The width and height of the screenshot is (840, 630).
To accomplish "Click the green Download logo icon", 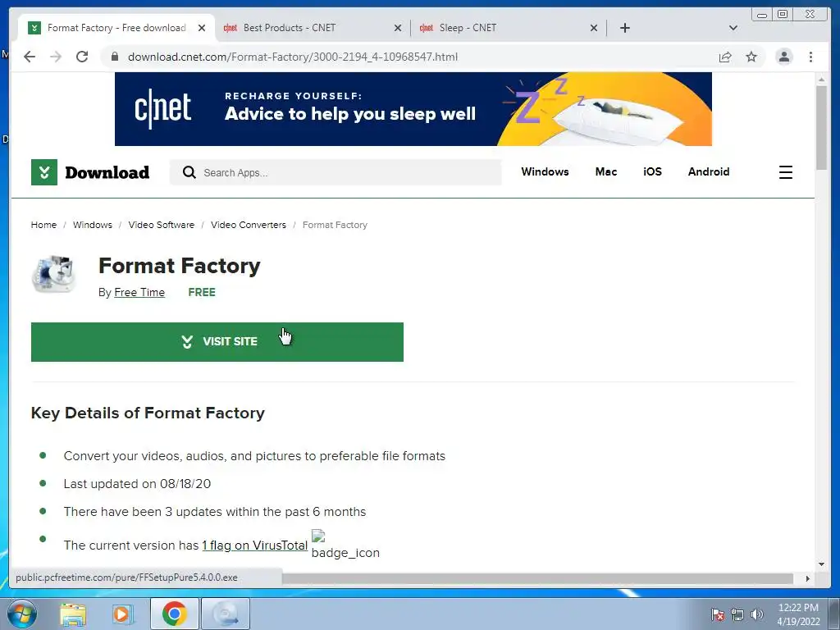I will (44, 172).
